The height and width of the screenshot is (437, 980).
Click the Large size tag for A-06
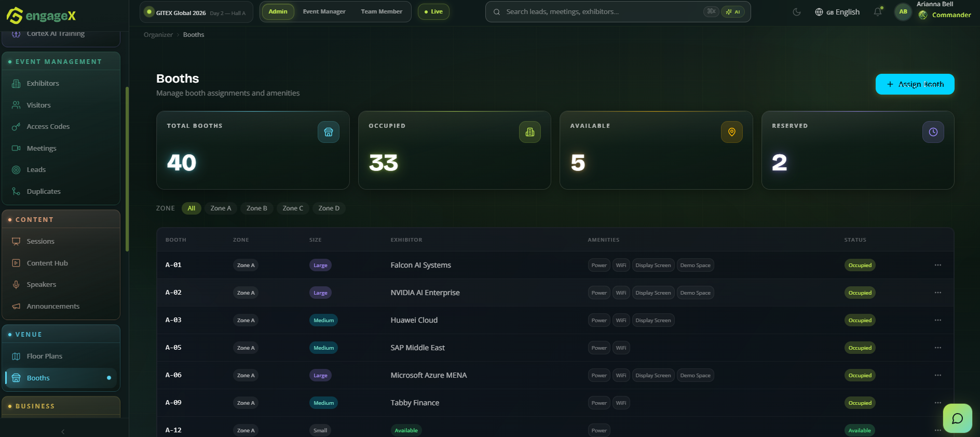tap(320, 375)
